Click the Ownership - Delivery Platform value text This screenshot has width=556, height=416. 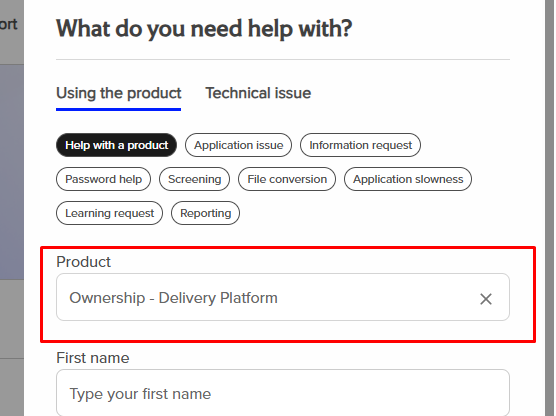pyautogui.click(x=173, y=298)
